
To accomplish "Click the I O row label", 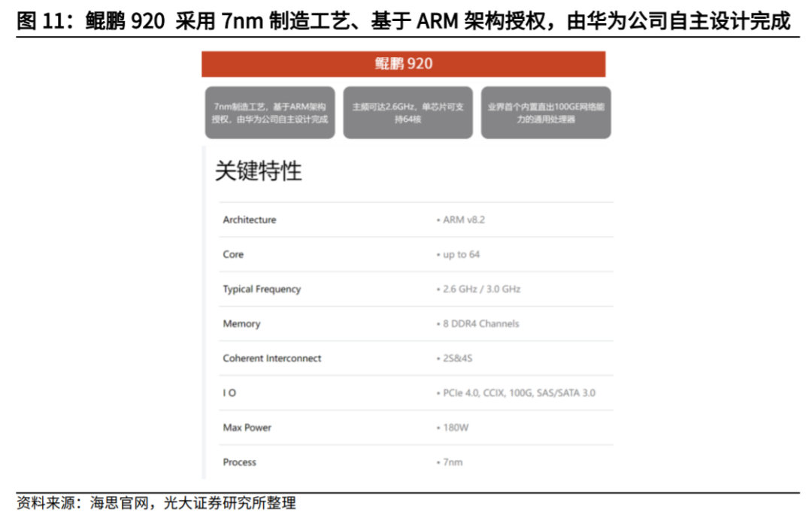I will click(229, 393).
